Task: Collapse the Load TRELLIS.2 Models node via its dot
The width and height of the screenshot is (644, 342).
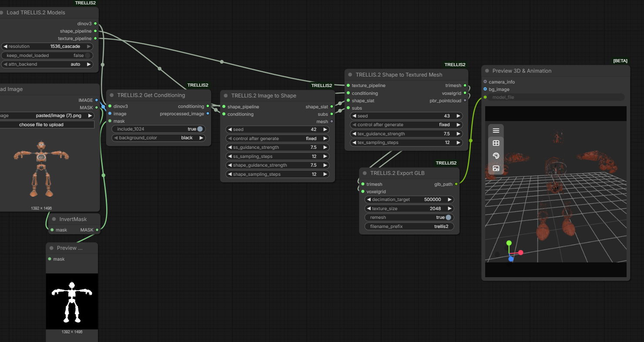Action: 1,13
